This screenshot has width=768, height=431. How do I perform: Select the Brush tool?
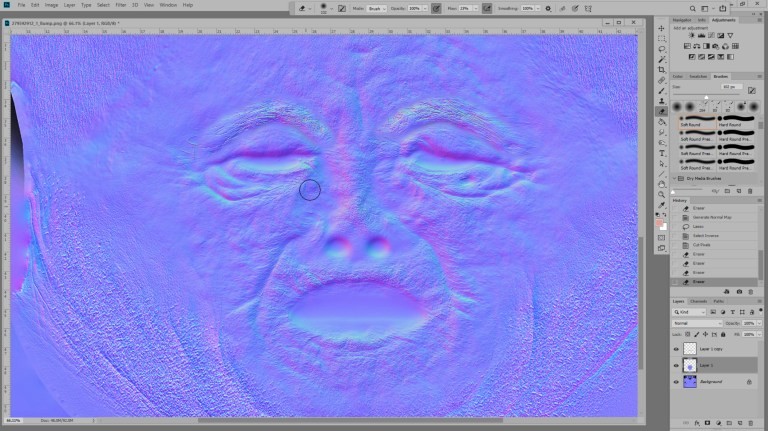click(662, 91)
